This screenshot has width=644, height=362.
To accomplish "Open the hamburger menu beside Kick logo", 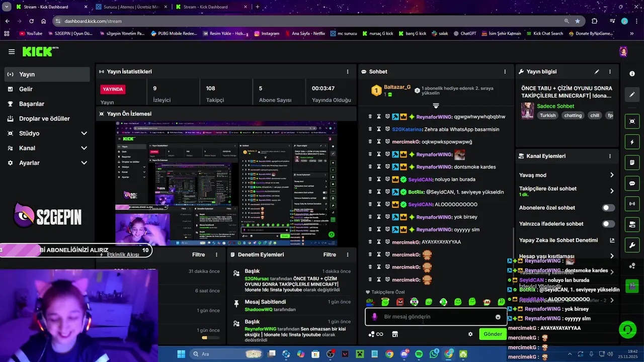I will point(12,51).
